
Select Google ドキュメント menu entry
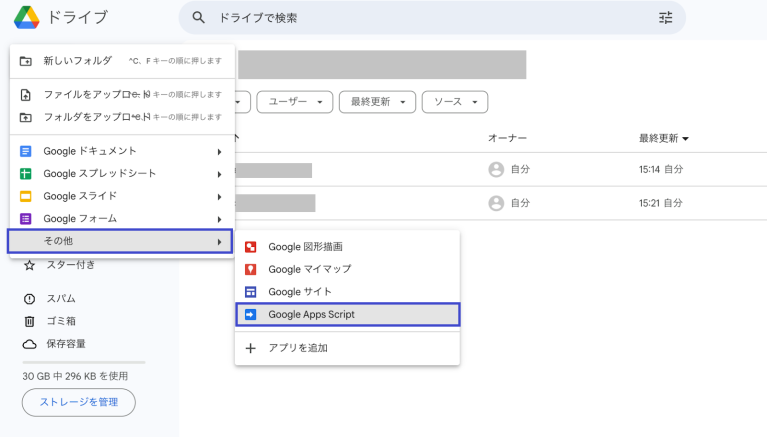122,151
